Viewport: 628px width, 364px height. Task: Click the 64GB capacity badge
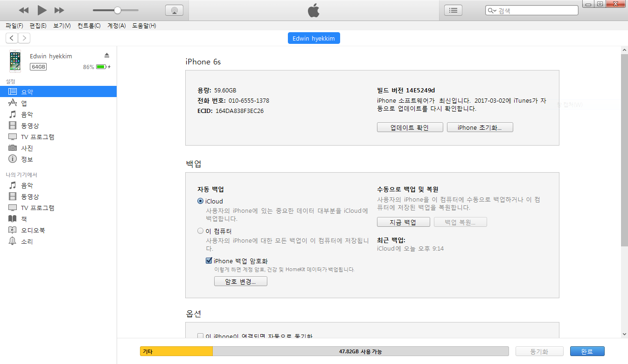click(38, 67)
